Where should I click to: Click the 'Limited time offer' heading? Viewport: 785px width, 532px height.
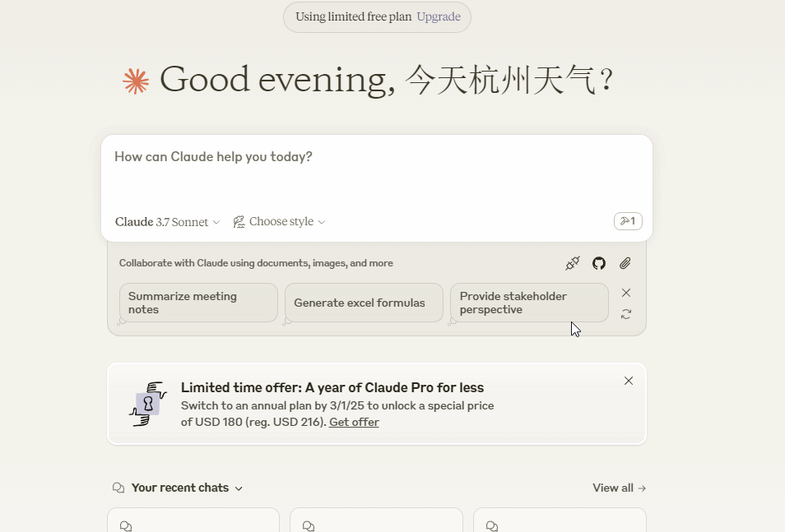tap(332, 388)
